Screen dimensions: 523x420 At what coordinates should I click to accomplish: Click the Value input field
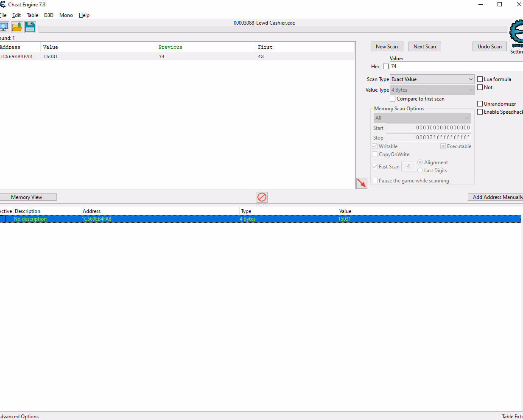(x=456, y=66)
